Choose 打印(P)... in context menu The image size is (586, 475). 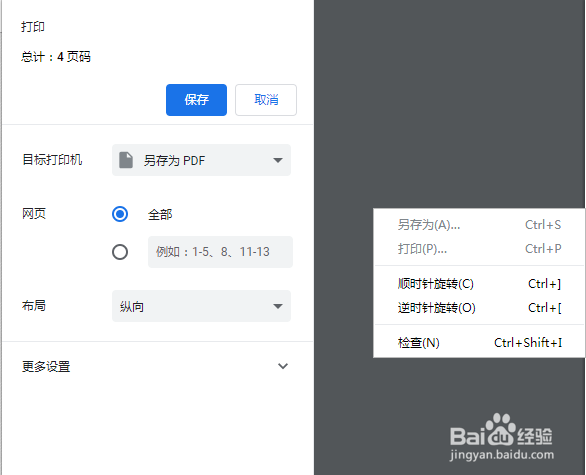[479, 249]
